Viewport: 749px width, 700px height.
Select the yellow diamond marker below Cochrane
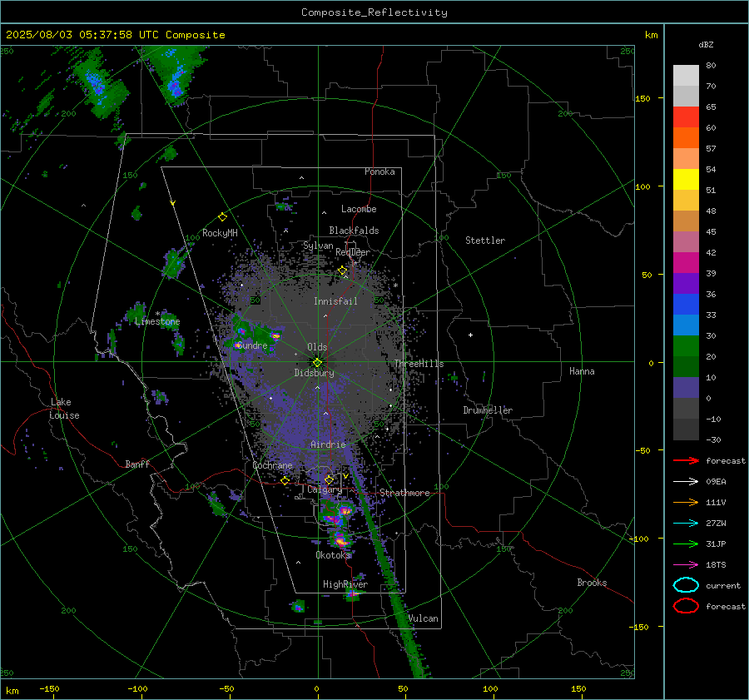point(285,480)
